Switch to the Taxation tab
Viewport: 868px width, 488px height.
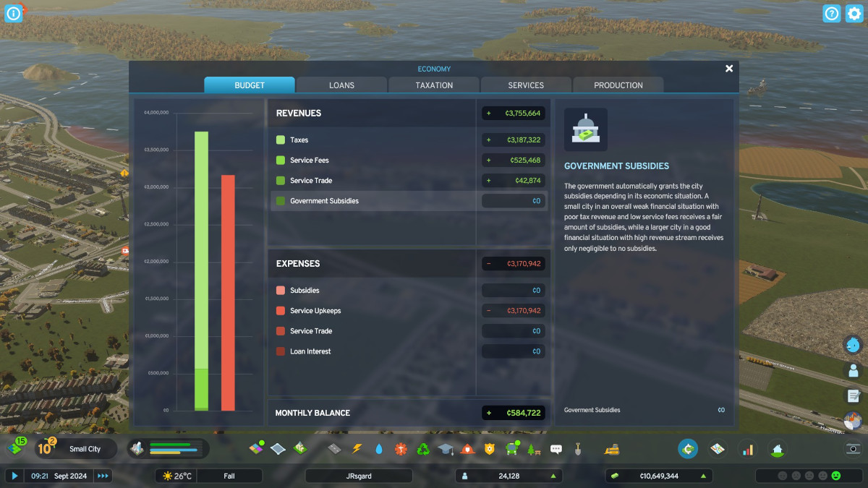(x=434, y=85)
